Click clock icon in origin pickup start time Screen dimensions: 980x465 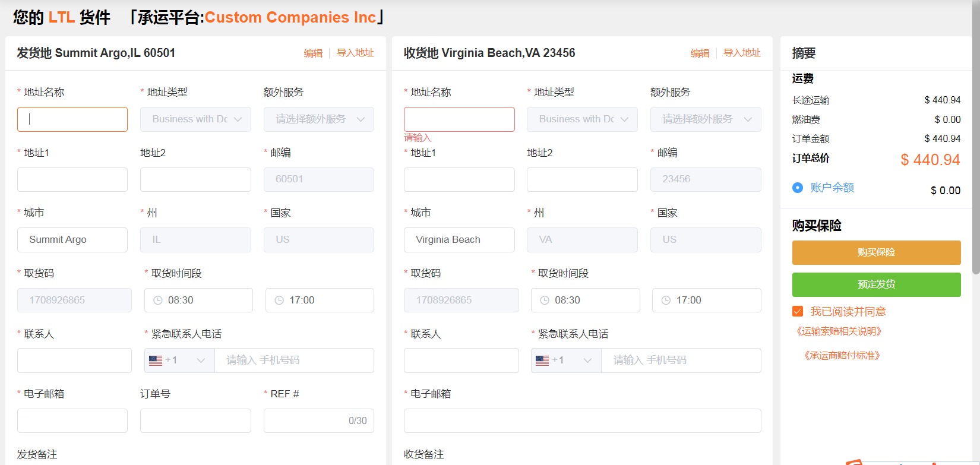158,300
